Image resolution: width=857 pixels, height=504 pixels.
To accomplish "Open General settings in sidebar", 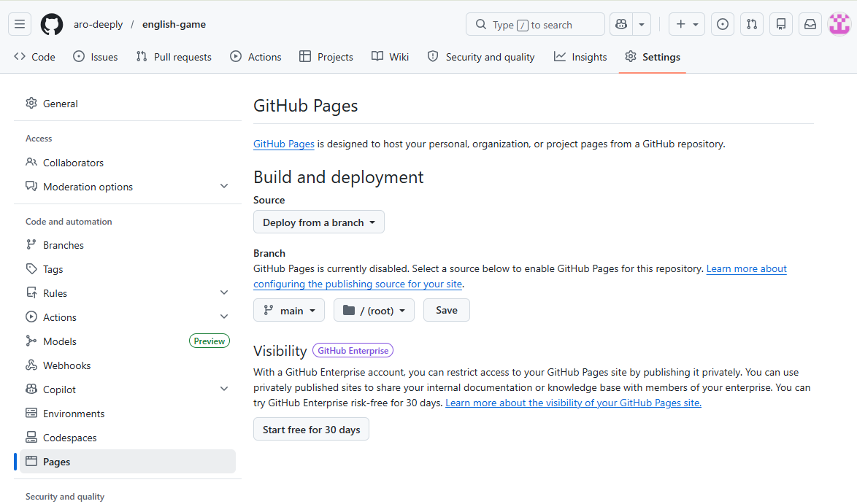I will point(127,104).
